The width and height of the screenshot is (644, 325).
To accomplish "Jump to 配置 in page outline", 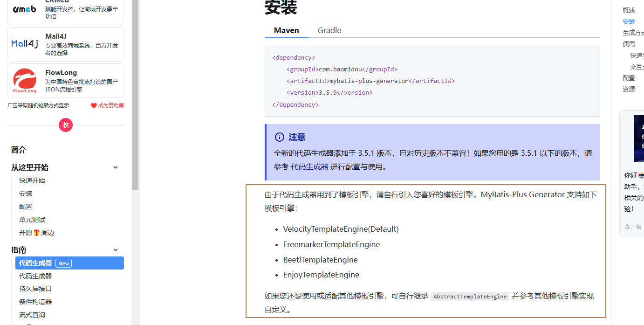I will [x=629, y=78].
